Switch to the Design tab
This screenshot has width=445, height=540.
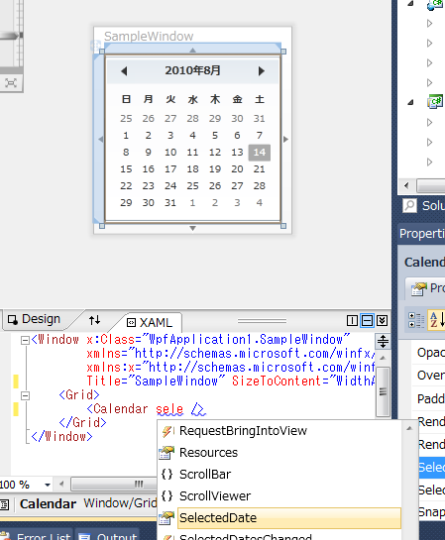point(34,319)
